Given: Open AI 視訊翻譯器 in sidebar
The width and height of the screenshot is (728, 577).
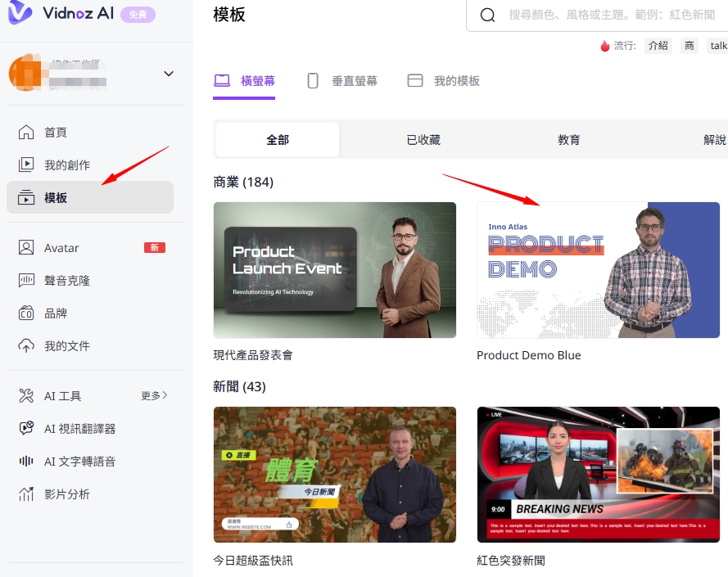Looking at the screenshot, I should (90, 429).
